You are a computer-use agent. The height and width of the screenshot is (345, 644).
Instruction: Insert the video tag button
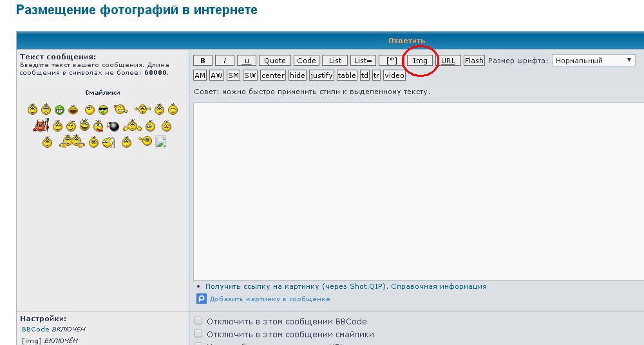[394, 75]
